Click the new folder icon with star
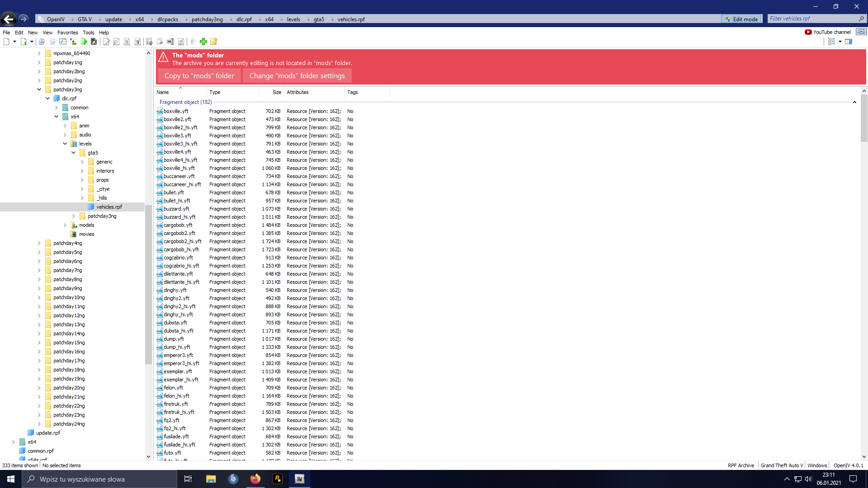This screenshot has width=868, height=488. pyautogui.click(x=214, y=42)
